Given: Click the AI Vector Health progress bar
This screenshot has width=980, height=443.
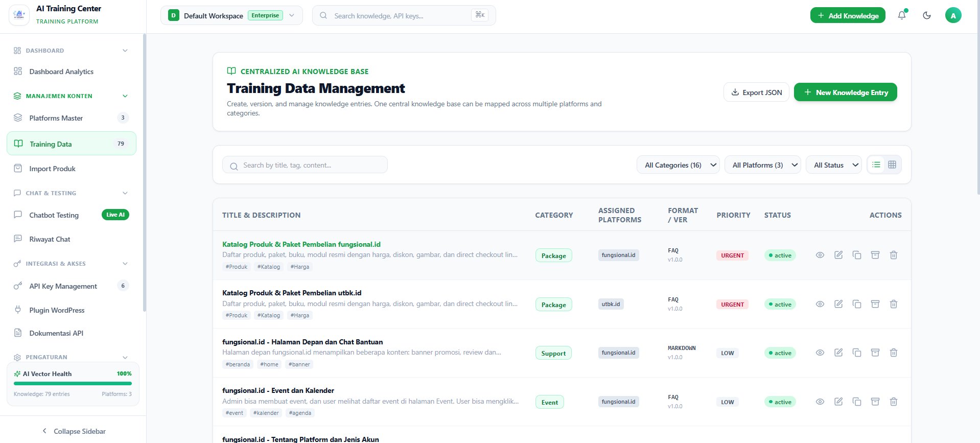Looking at the screenshot, I should point(73,383).
